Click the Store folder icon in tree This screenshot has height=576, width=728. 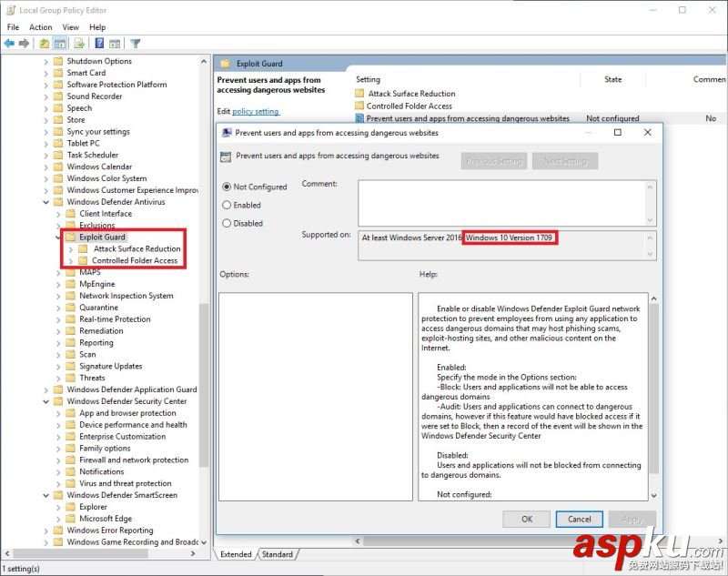[58, 120]
